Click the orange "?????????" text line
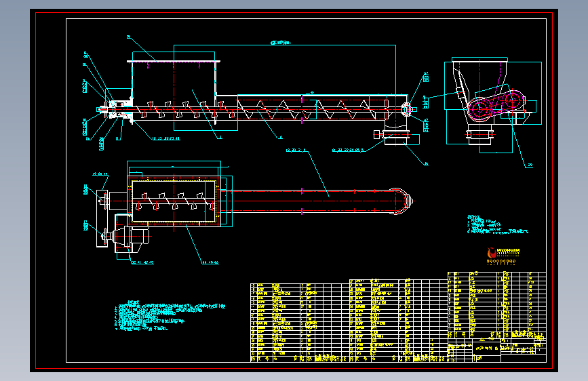The image size is (588, 381). point(501,262)
